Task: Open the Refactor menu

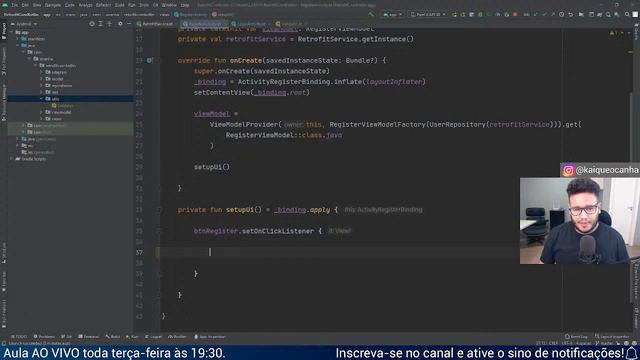Action: coord(103,5)
